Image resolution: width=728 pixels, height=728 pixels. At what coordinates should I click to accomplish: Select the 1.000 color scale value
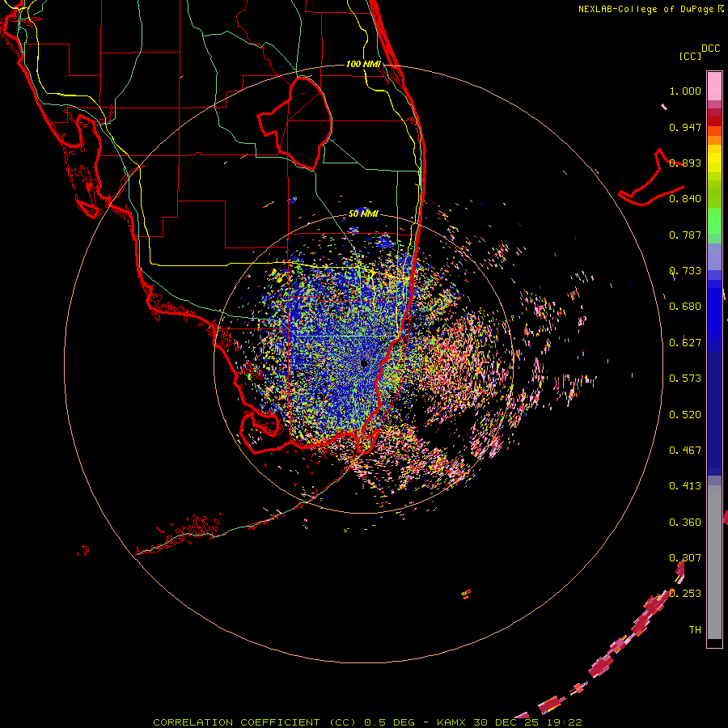(x=685, y=91)
